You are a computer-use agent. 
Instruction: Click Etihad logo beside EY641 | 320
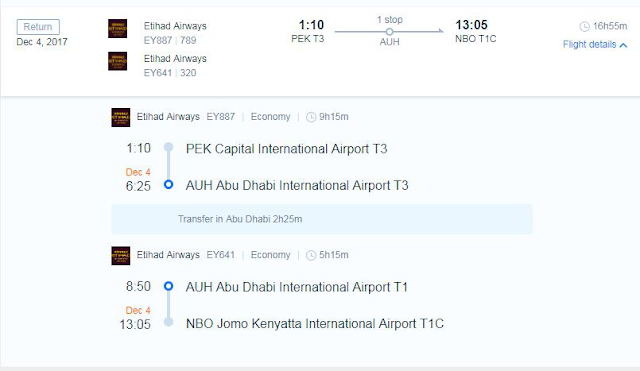tap(118, 61)
